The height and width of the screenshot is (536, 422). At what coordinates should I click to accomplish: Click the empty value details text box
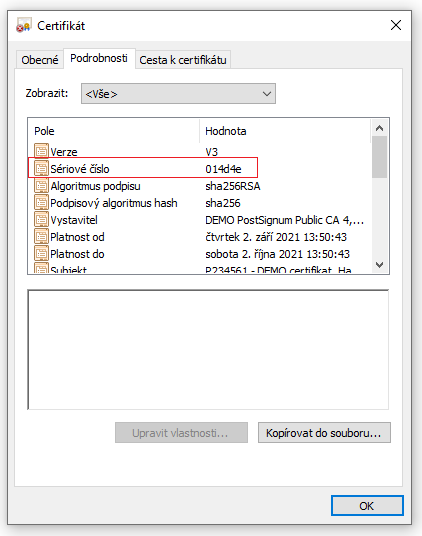point(208,349)
